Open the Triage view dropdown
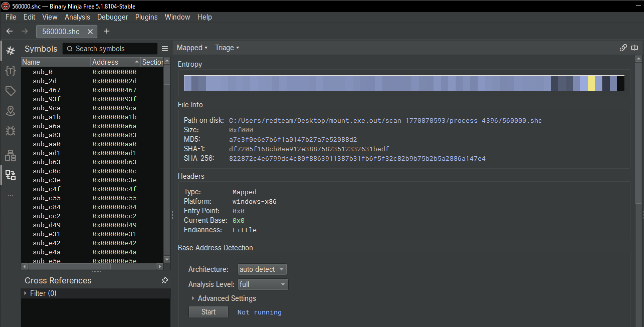Viewport: 644px width, 327px height. click(x=227, y=48)
